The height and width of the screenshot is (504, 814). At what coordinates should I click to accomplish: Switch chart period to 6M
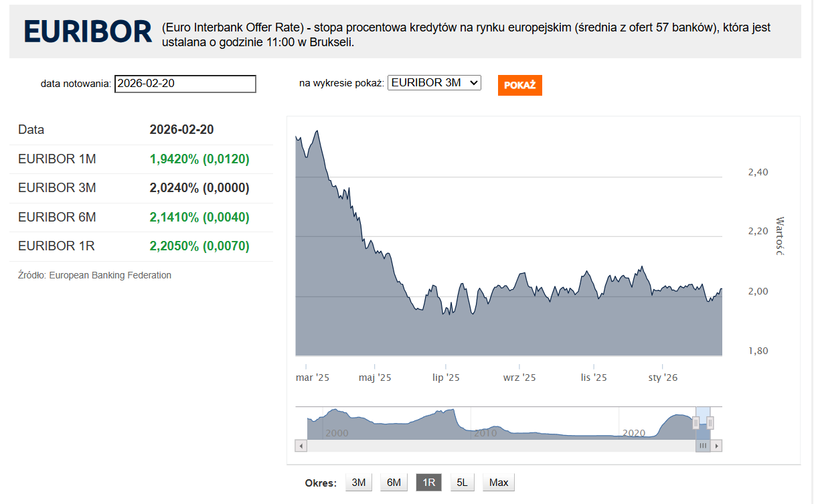(394, 483)
